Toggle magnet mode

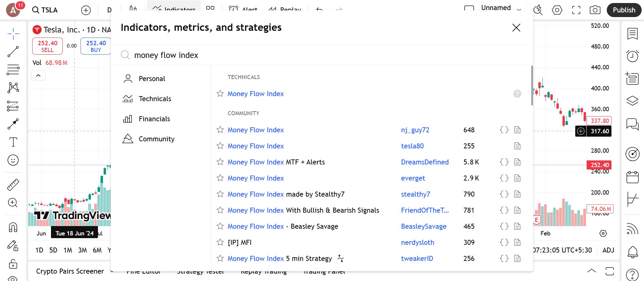(x=13, y=227)
